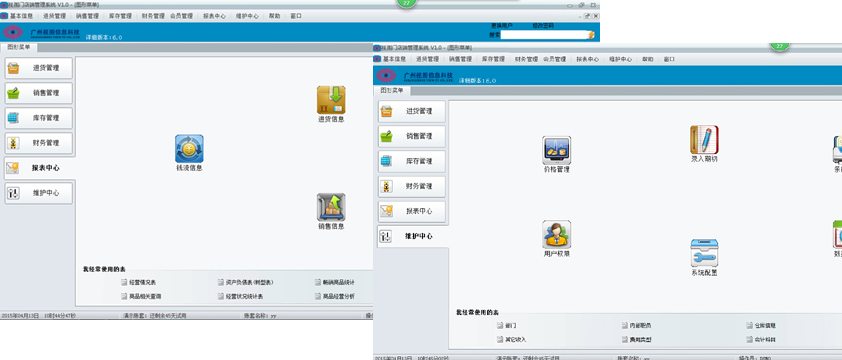The height and width of the screenshot is (360, 842).
Task: Select 维护中心 sidebar item in right window
Action: click(x=412, y=236)
